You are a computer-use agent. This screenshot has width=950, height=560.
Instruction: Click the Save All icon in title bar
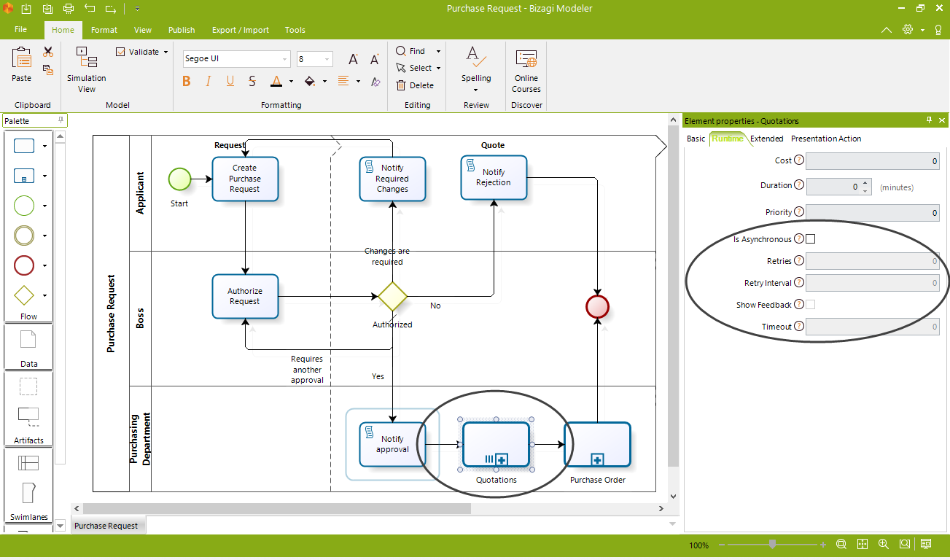click(x=48, y=9)
